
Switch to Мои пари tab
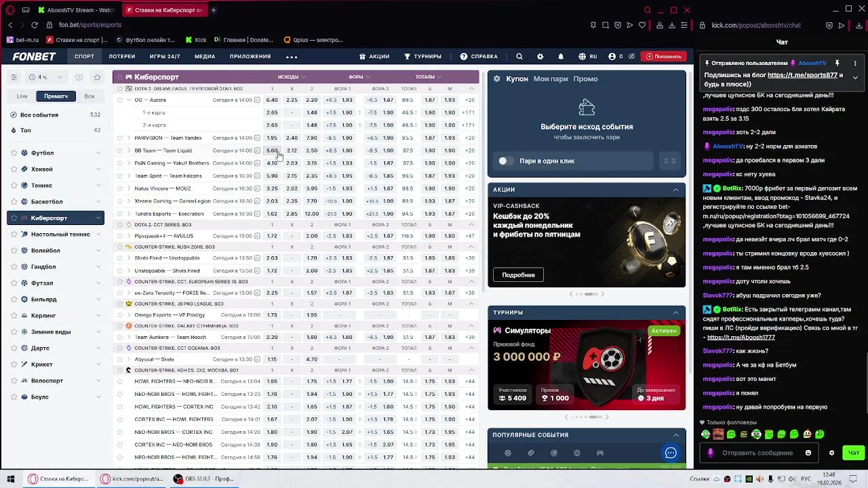point(551,79)
